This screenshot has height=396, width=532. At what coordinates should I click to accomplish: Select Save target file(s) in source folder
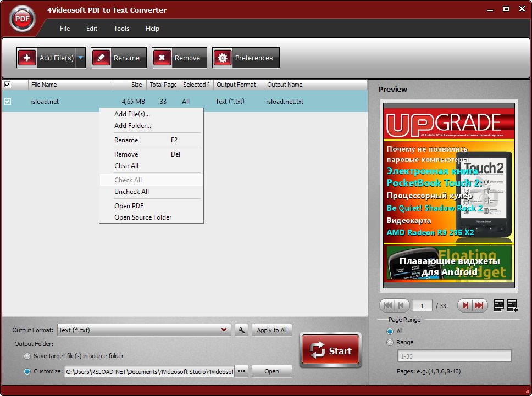click(27, 356)
